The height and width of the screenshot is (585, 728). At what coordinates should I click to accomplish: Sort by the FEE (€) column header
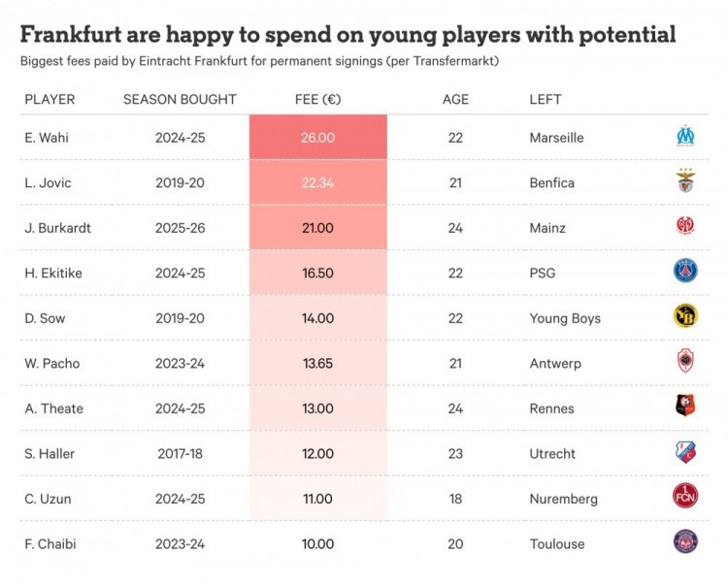pyautogui.click(x=317, y=99)
